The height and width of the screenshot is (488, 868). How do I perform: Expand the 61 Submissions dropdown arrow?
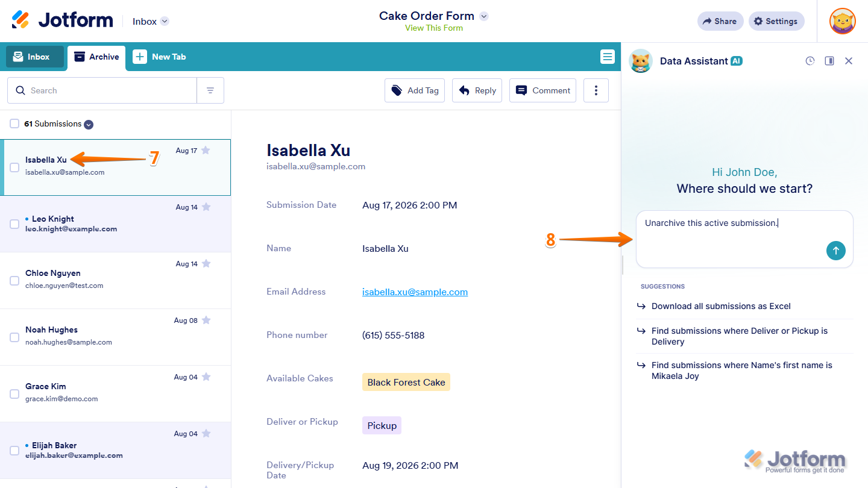pos(89,125)
